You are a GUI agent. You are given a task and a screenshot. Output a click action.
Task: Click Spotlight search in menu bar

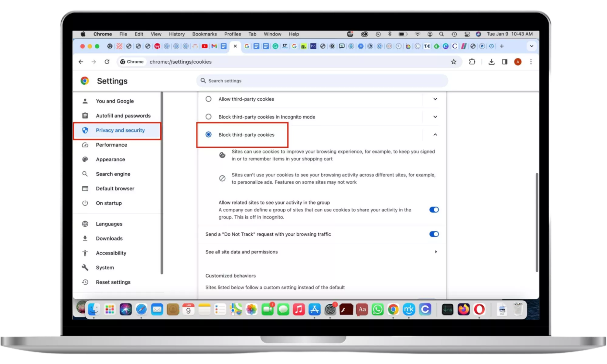441,34
